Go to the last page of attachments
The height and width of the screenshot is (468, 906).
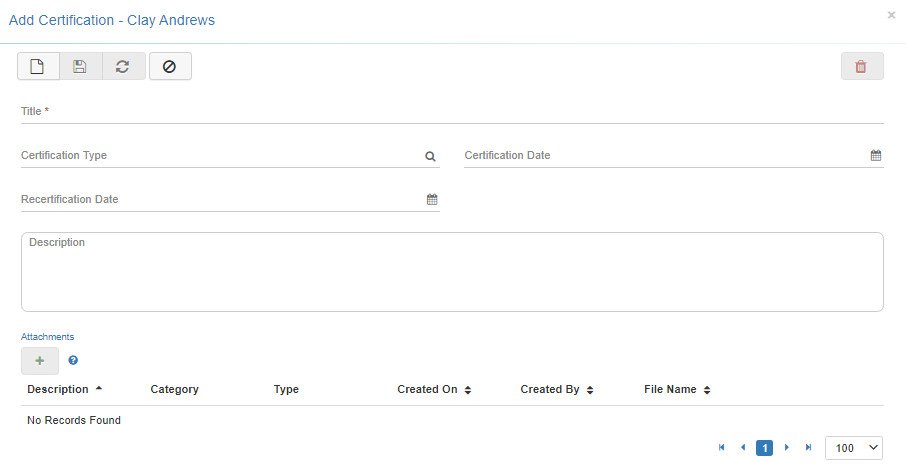(x=808, y=448)
